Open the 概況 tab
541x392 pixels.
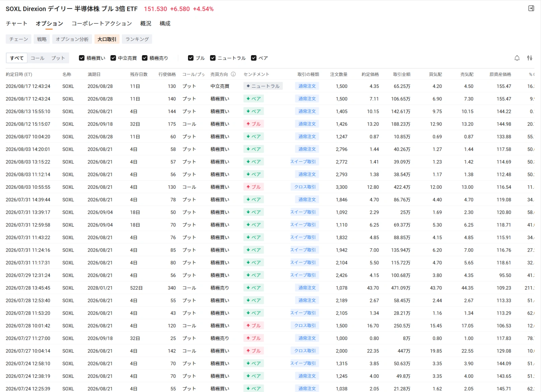[x=146, y=23]
